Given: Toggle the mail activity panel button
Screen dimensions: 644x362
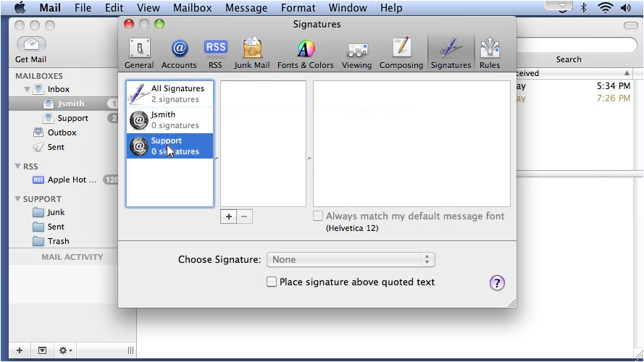Looking at the screenshot, I should 42,350.
